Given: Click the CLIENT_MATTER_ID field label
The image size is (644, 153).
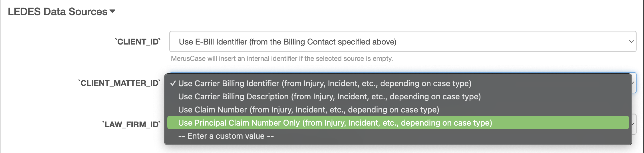Looking at the screenshot, I should [119, 83].
